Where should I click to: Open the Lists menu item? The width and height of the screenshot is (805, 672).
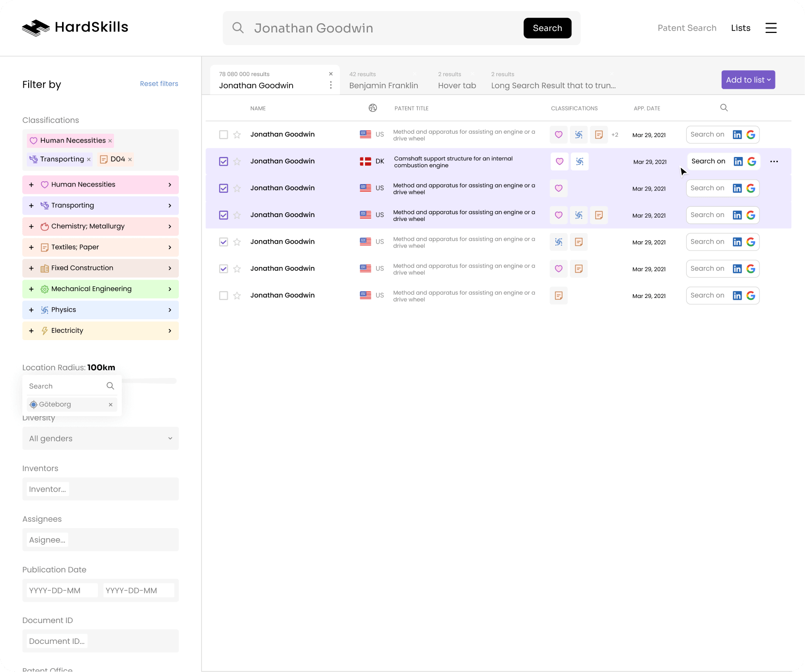pos(740,28)
